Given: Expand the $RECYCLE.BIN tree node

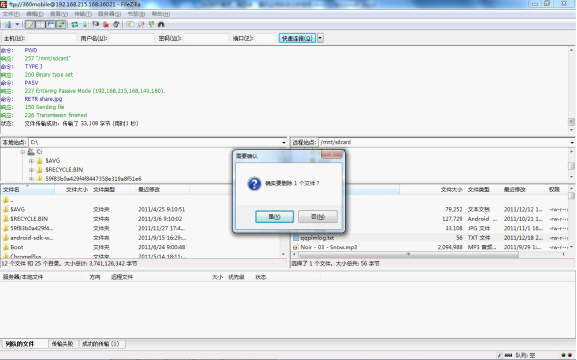Looking at the screenshot, I should [x=31, y=170].
